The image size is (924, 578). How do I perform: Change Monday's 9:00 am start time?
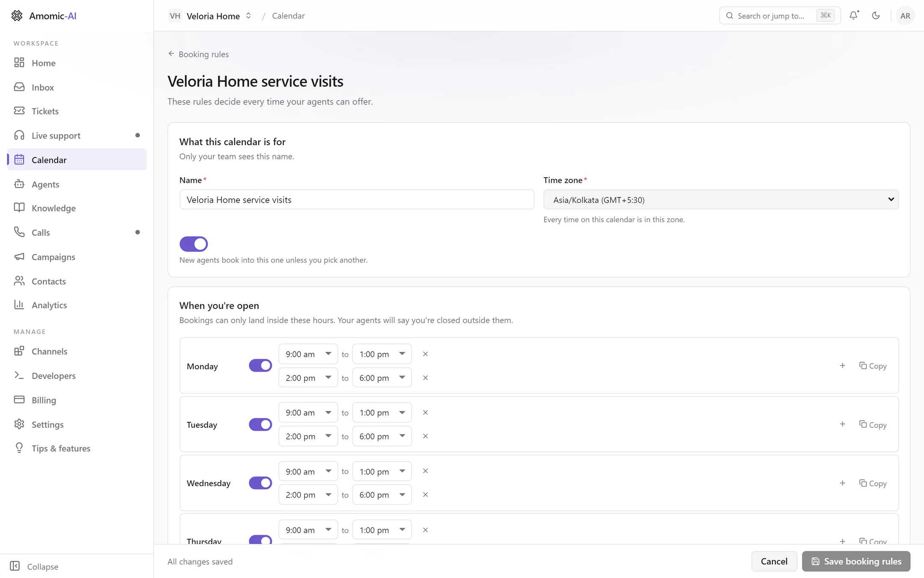pos(308,354)
